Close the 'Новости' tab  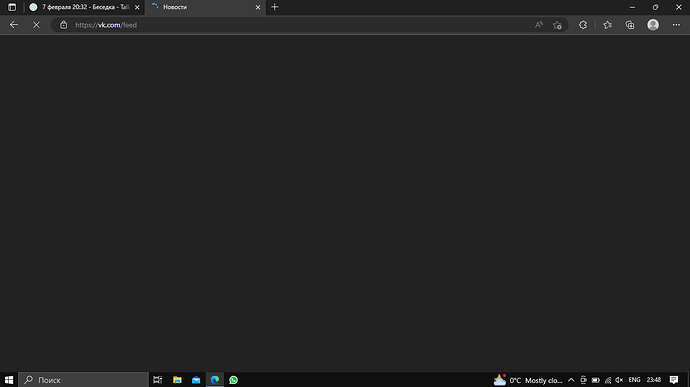tap(258, 7)
